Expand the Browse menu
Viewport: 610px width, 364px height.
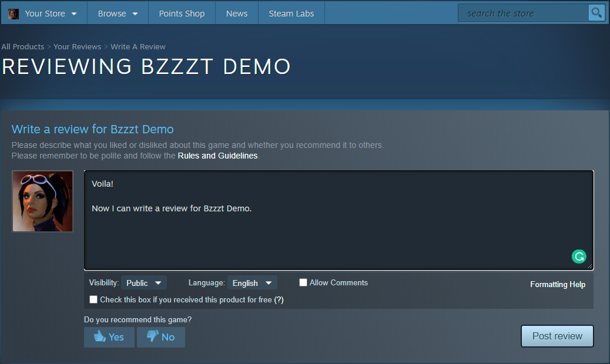tap(118, 14)
